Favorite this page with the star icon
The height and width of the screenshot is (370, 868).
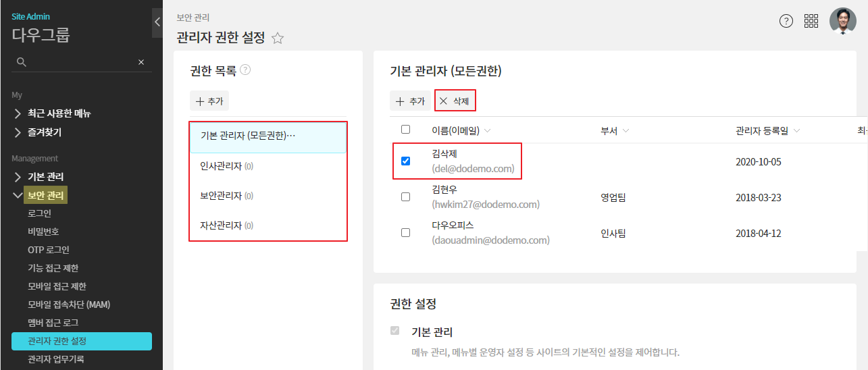coord(277,38)
